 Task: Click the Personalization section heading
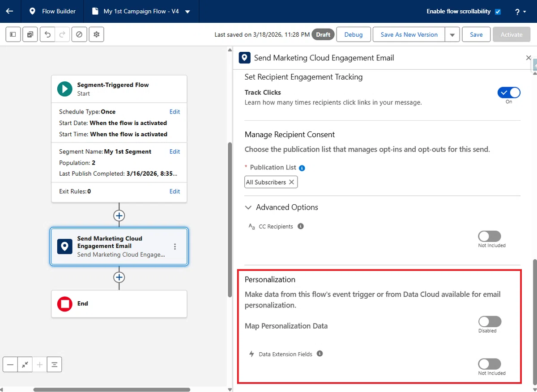(270, 279)
